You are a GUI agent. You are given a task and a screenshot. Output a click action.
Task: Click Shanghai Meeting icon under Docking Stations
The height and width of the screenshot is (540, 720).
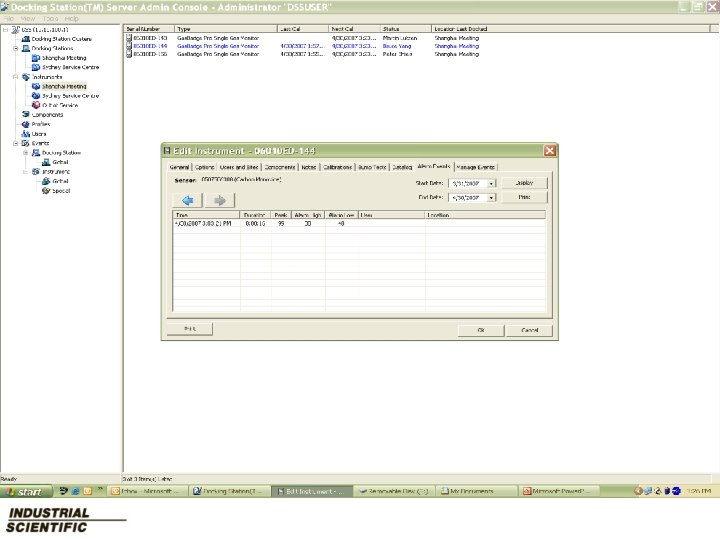tap(36, 58)
